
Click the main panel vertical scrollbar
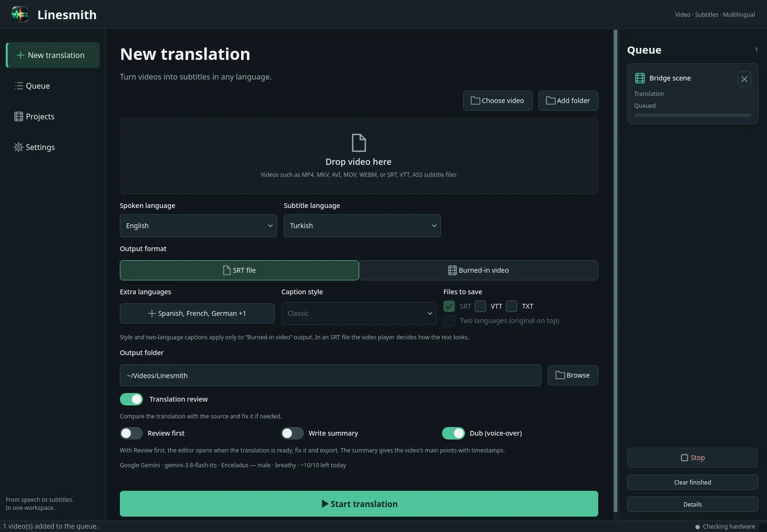616,271
